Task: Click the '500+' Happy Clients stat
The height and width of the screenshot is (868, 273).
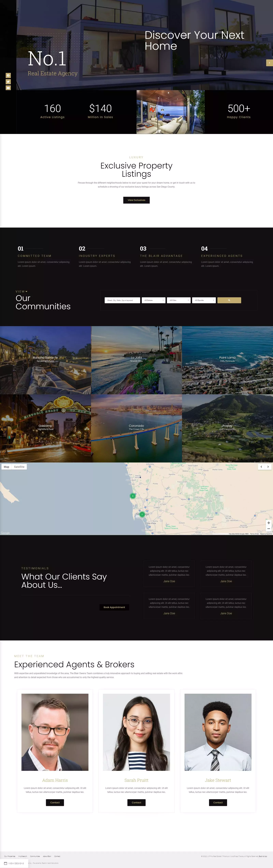Action: pos(239,109)
